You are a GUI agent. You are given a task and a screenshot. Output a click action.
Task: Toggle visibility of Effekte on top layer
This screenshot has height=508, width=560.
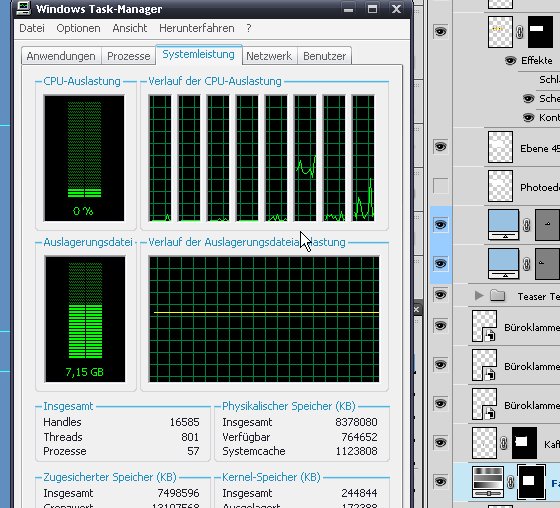click(x=511, y=61)
